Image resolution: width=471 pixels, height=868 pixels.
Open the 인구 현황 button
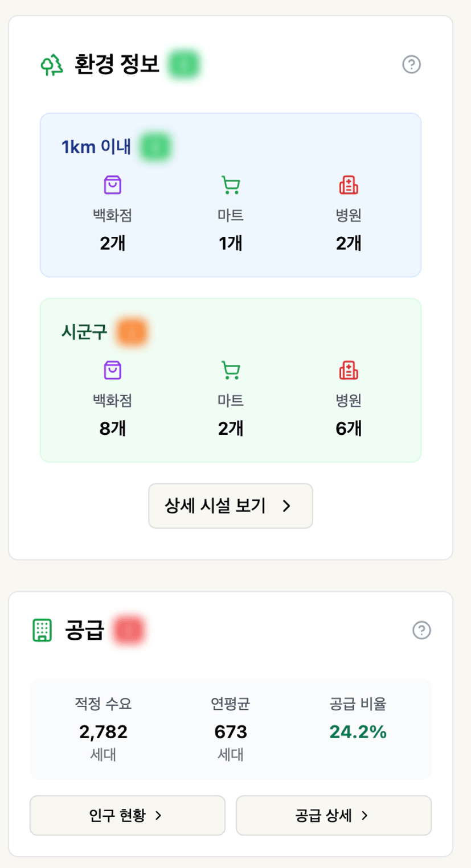[127, 816]
